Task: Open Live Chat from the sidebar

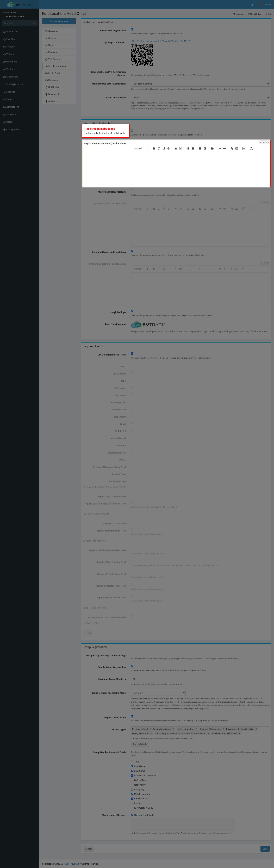Action: [x=20, y=39]
